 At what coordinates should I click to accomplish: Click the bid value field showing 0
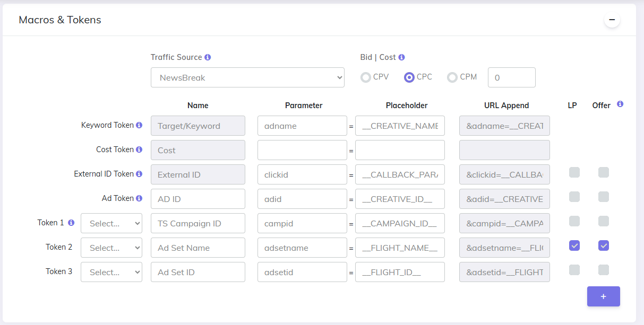[511, 77]
